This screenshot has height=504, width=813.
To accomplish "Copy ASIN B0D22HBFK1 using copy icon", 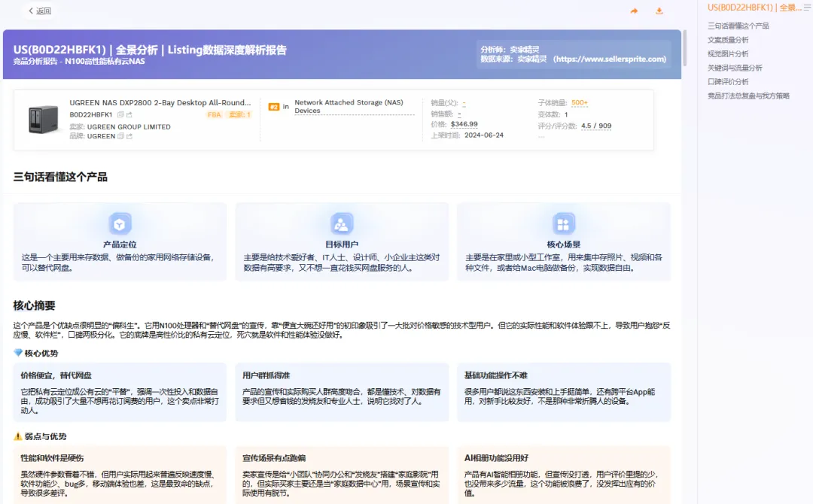I will [x=120, y=115].
